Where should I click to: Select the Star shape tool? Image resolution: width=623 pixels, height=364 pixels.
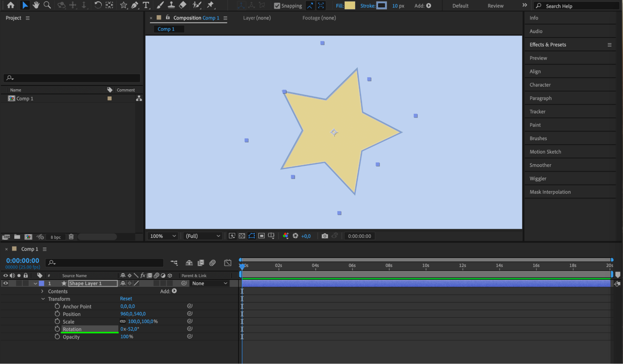coord(123,5)
